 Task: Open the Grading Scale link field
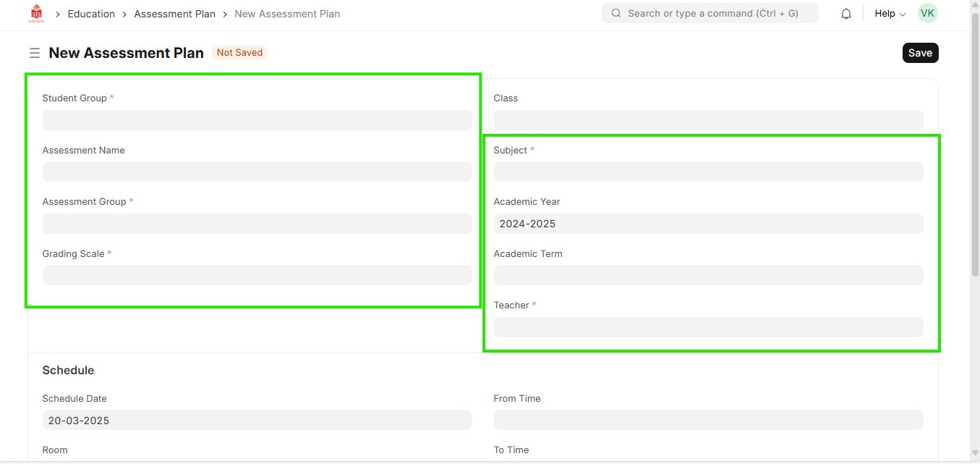257,275
